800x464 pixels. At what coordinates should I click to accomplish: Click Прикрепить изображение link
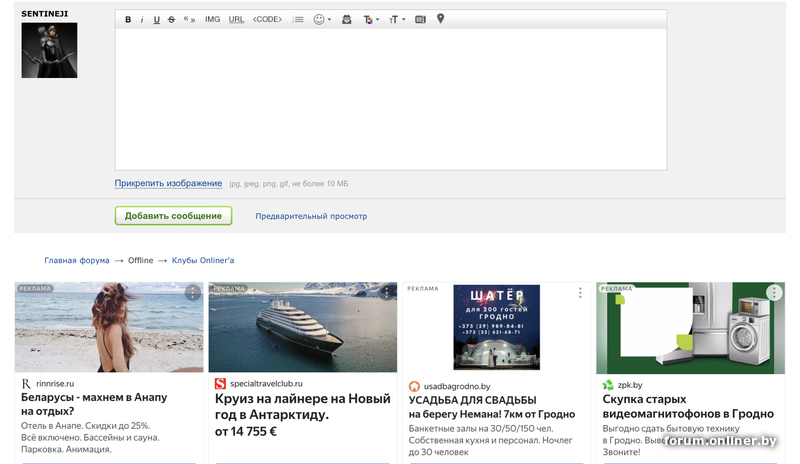click(168, 183)
